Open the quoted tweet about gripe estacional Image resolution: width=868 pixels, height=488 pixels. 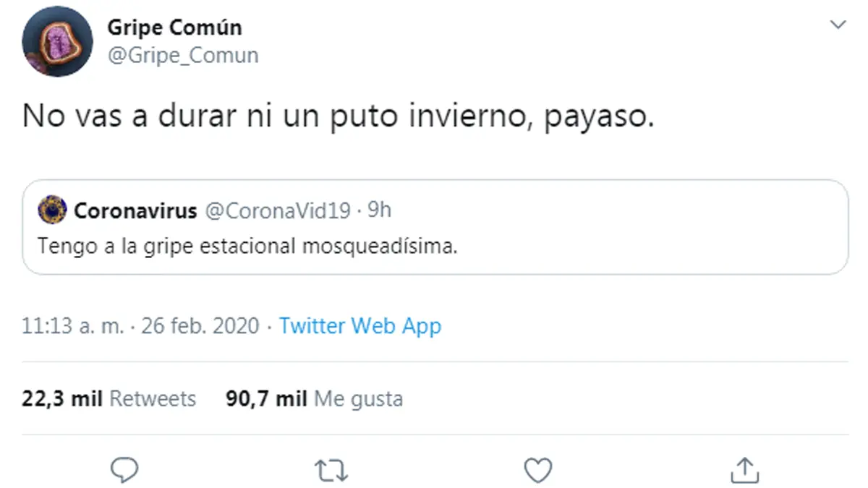434,246
